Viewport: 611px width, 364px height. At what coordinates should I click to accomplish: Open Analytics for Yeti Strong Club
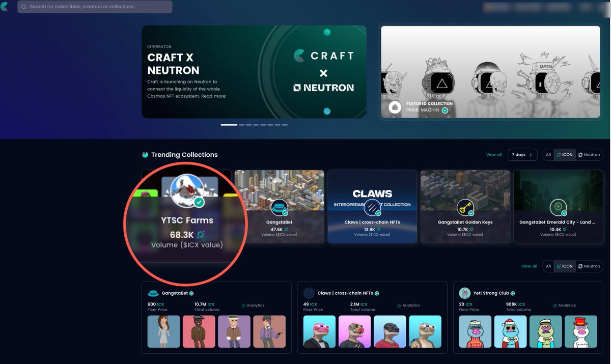pyautogui.click(x=564, y=305)
